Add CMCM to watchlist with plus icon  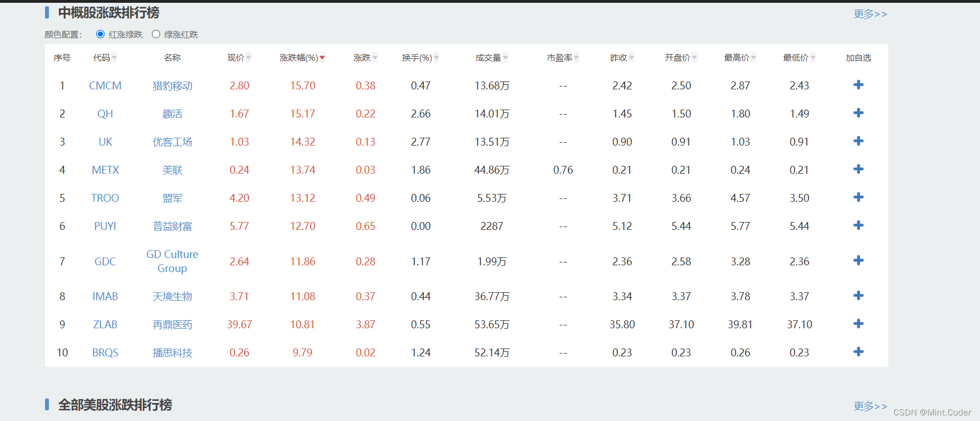(858, 85)
